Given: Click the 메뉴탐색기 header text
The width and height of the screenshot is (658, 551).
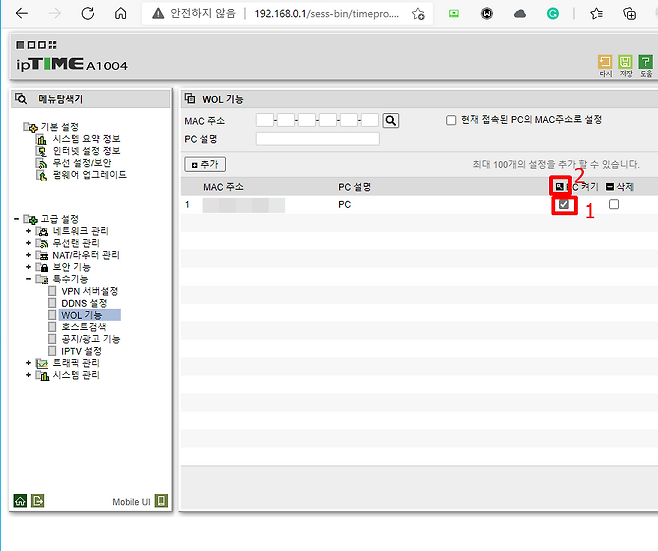Looking at the screenshot, I should [x=61, y=99].
